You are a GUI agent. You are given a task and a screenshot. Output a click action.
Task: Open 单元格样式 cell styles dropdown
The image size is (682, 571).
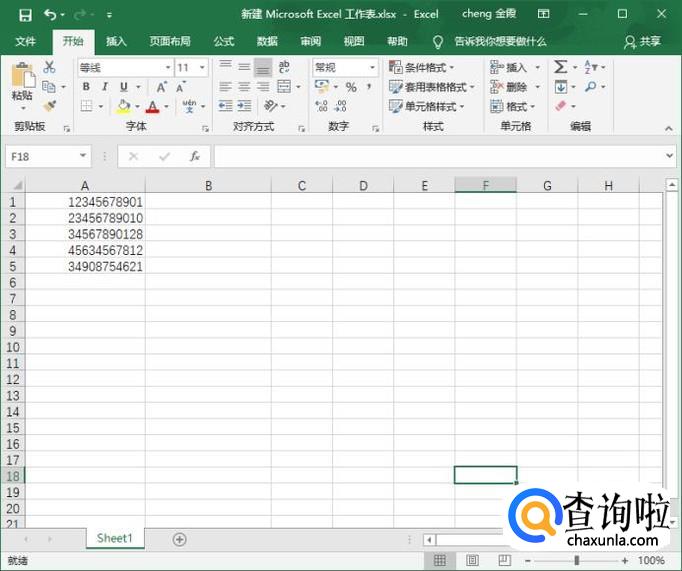[x=426, y=106]
